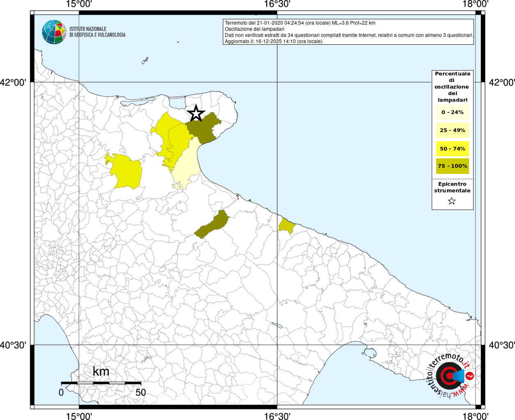Click the small Tremiti islands in the sea

(x=145, y=61)
